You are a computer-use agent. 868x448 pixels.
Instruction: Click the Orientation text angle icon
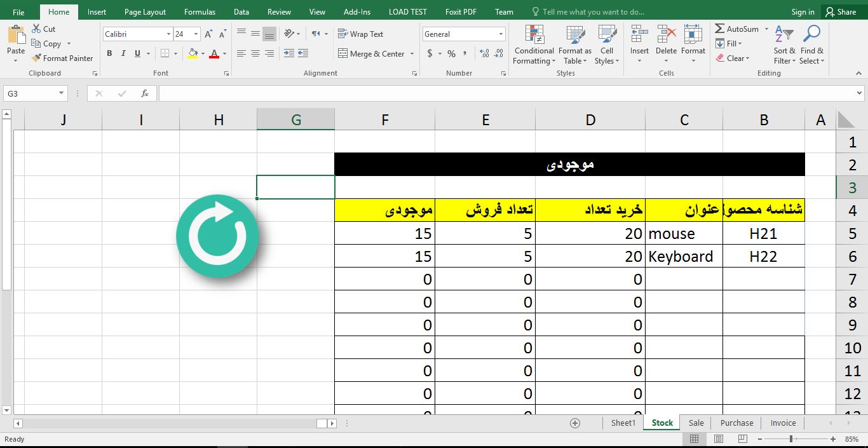click(290, 34)
